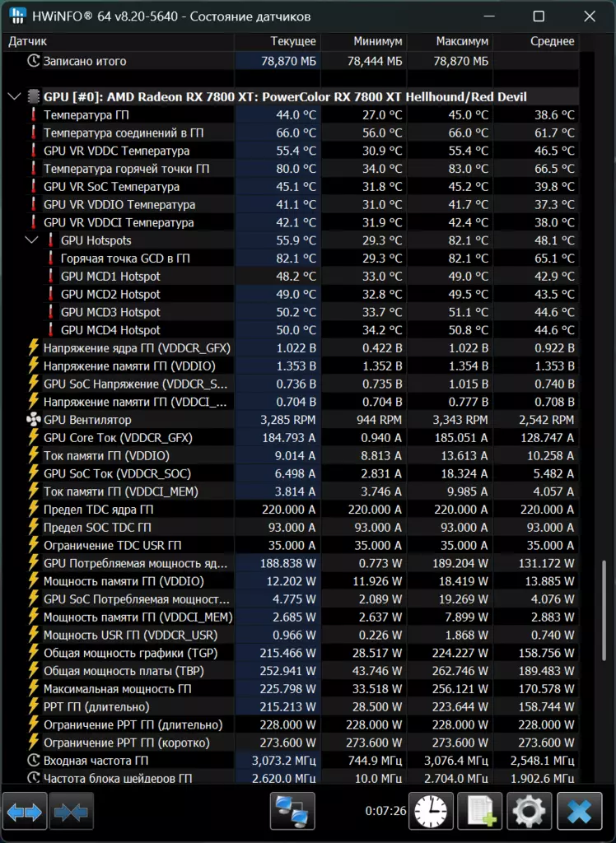
Task: Click the vertical scrollbar thumb
Action: pyautogui.click(x=604, y=611)
